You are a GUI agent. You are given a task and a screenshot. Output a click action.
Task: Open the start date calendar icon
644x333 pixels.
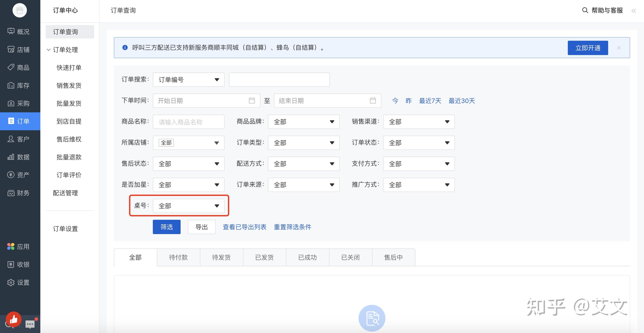point(252,100)
